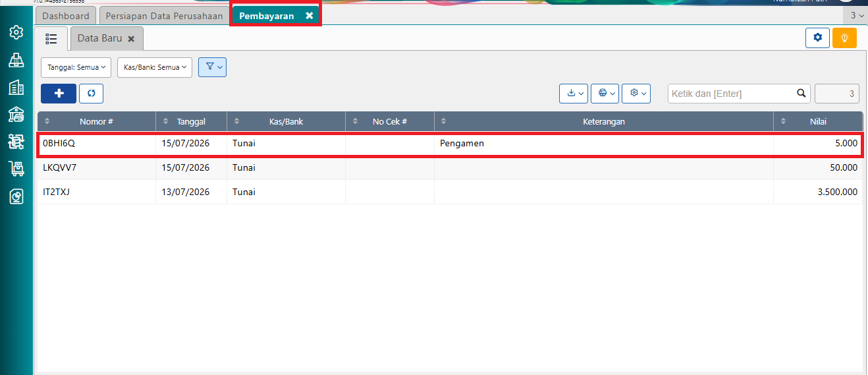868x375 pixels.
Task: Expand the open tabs count dropdown '3'
Action: [x=857, y=15]
